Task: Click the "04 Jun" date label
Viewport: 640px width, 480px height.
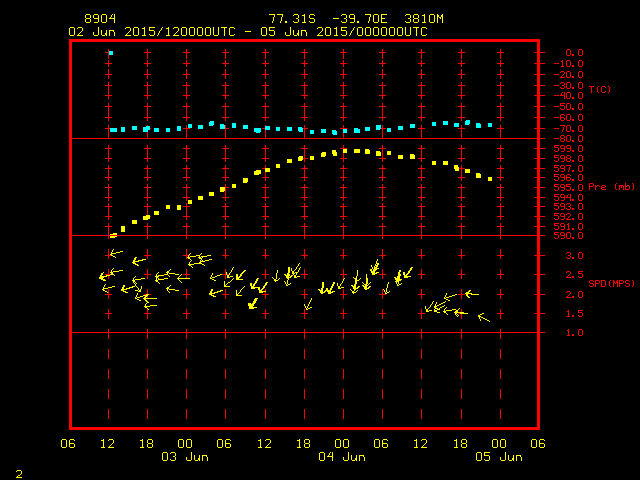Action: pyautogui.click(x=342, y=457)
